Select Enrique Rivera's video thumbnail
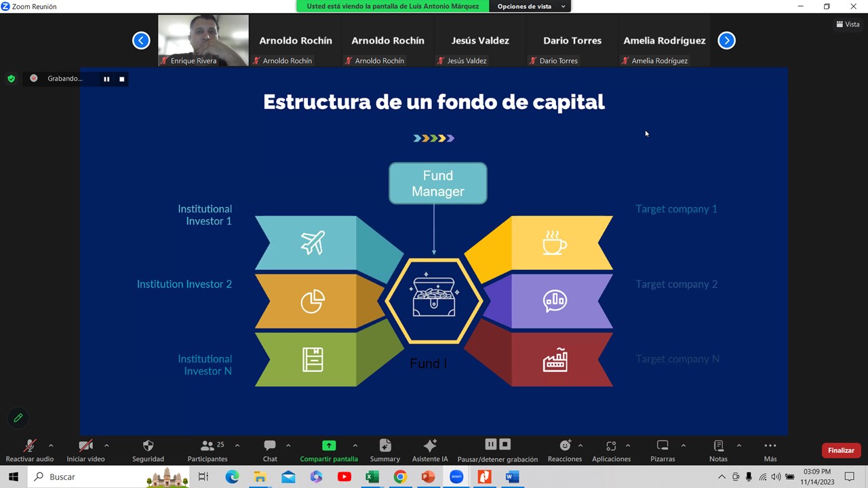Image resolution: width=868 pixels, height=488 pixels. (203, 40)
